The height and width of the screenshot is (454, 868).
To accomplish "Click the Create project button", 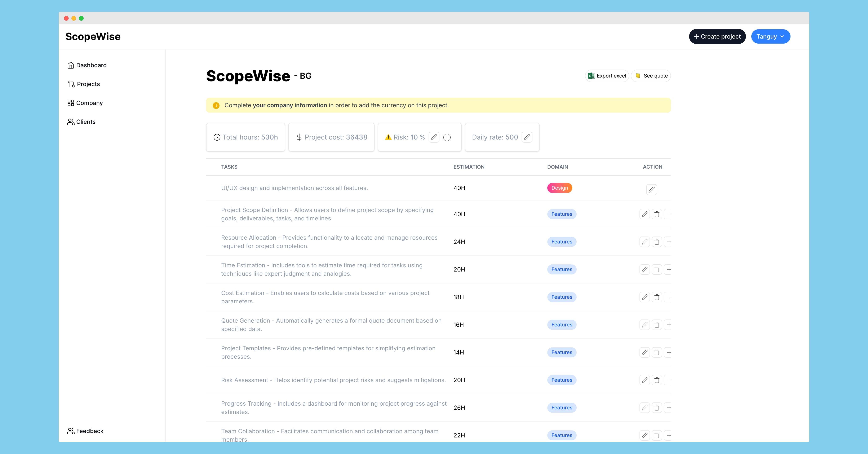I will (717, 36).
